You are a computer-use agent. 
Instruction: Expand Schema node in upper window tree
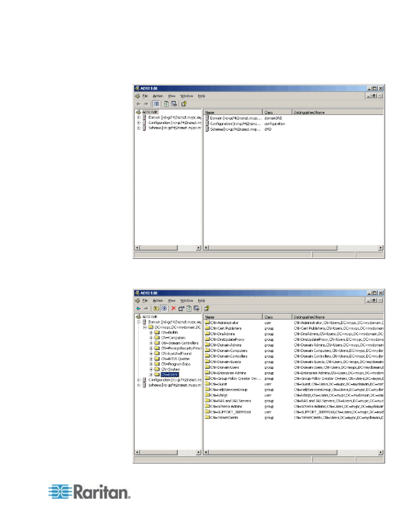139,128
